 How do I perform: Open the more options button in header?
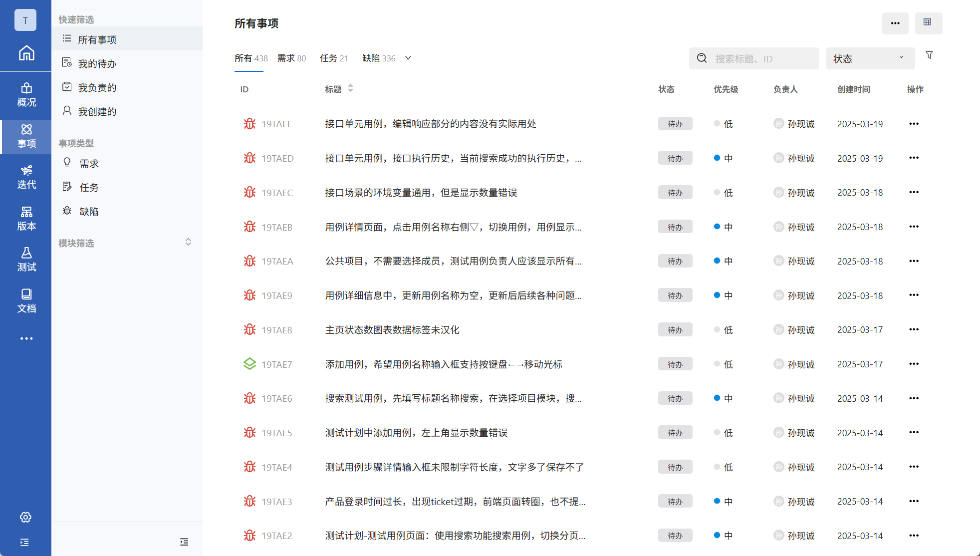click(x=895, y=23)
